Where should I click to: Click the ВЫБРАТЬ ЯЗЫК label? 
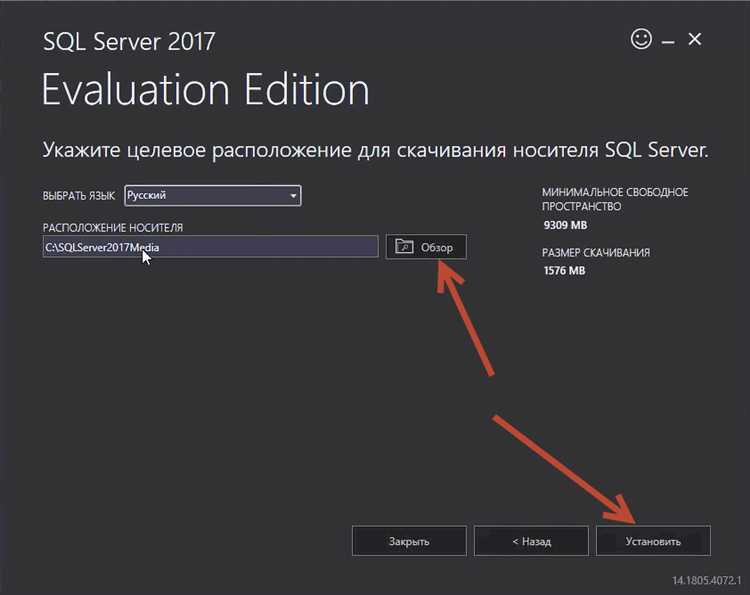click(79, 196)
